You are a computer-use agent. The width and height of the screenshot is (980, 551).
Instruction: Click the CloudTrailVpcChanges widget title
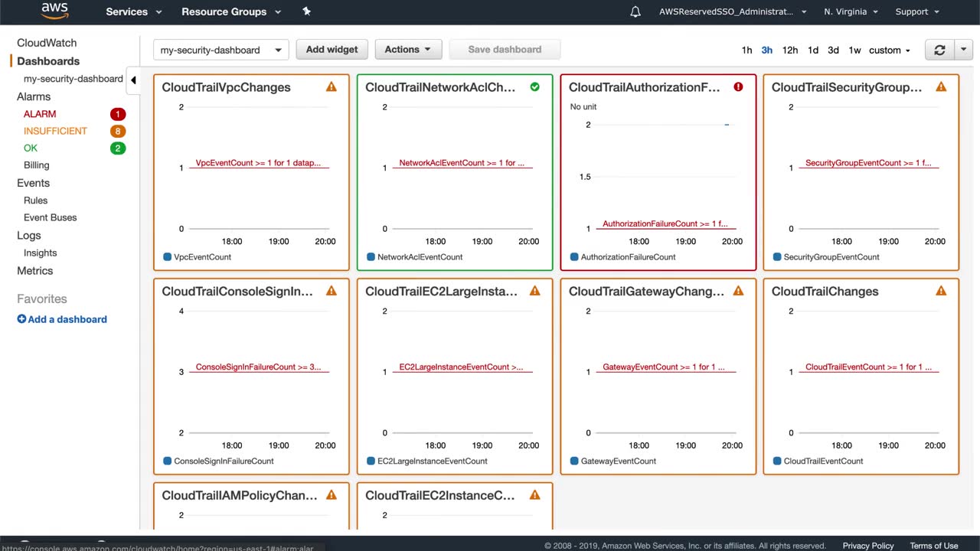coord(227,87)
